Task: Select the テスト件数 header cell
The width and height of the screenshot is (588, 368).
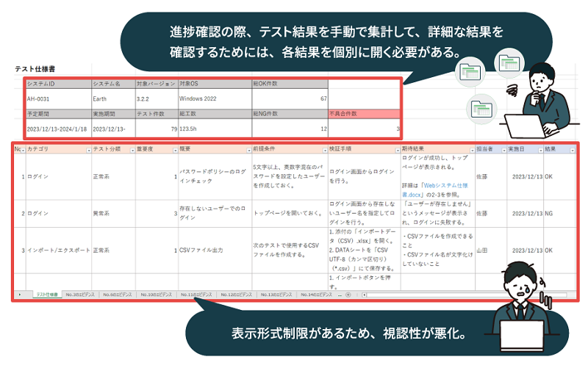Action: tap(157, 114)
